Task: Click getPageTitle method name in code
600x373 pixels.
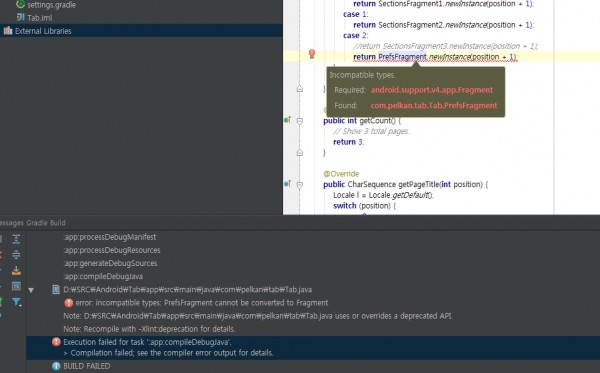Action: pyautogui.click(x=419, y=184)
